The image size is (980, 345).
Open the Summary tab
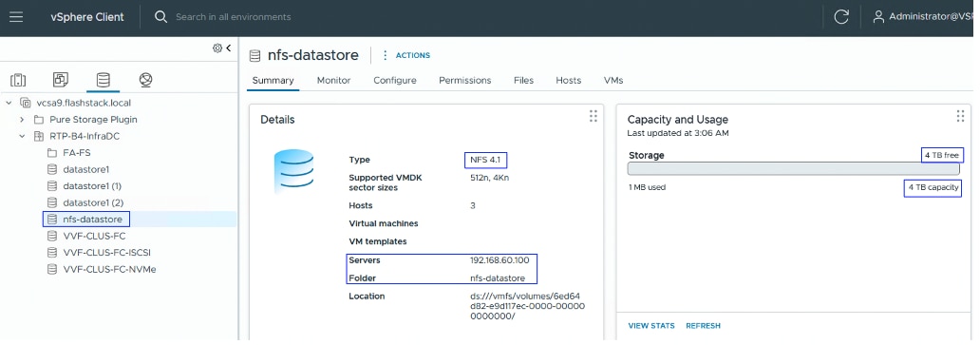click(x=273, y=81)
